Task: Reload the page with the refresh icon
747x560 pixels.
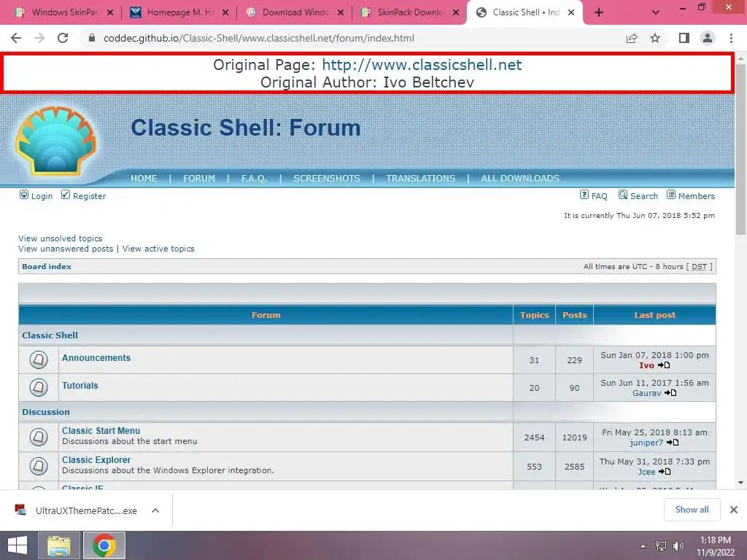Action: coord(63,38)
